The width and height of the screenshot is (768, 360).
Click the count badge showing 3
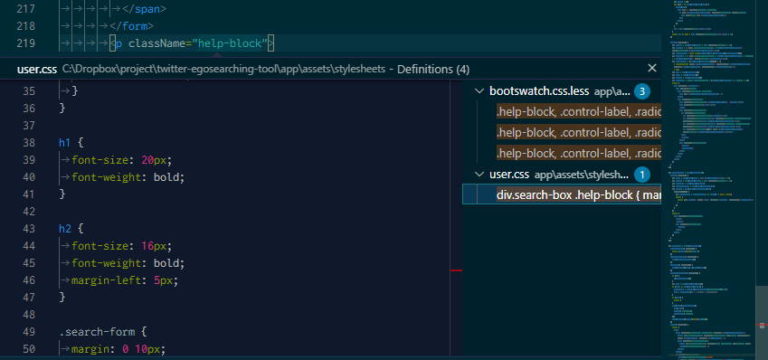(642, 92)
